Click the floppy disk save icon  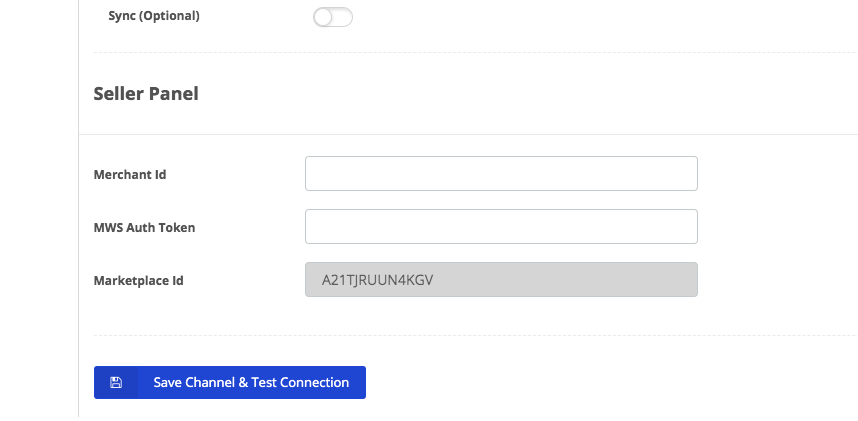click(x=116, y=383)
